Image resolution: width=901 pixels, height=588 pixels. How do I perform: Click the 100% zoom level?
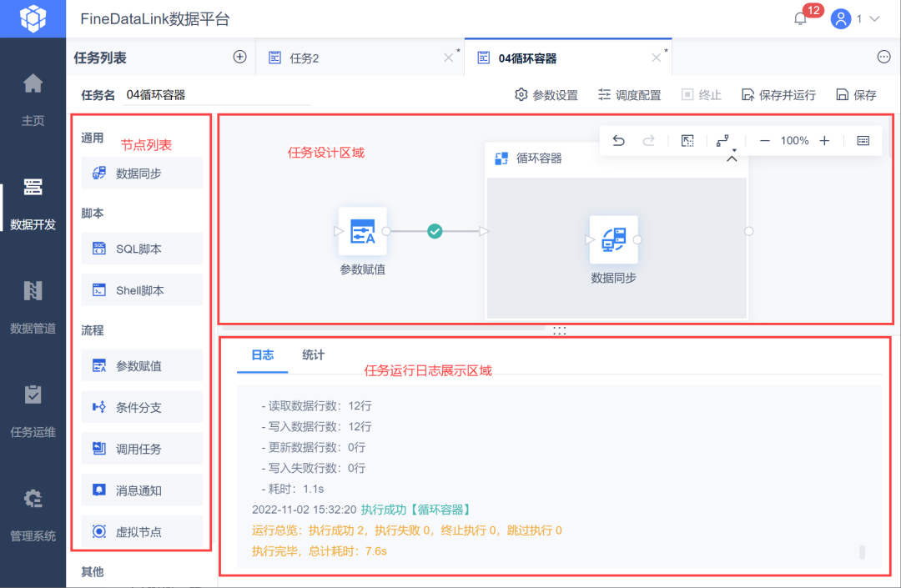(795, 141)
